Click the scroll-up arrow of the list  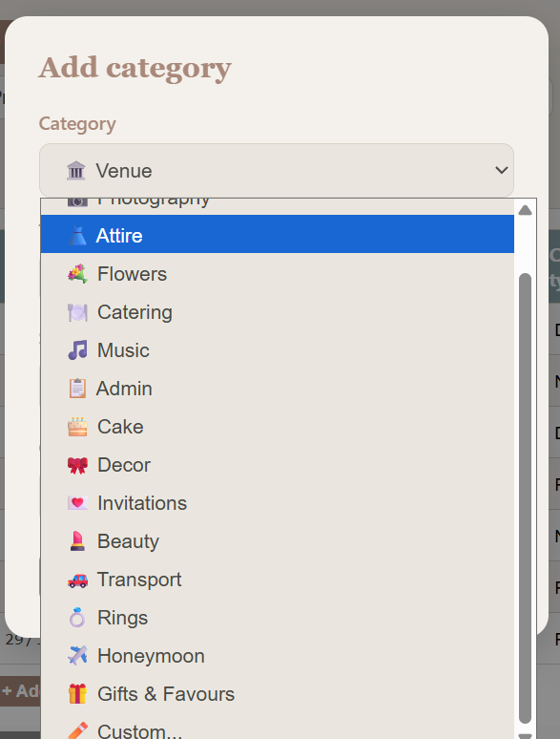(525, 210)
